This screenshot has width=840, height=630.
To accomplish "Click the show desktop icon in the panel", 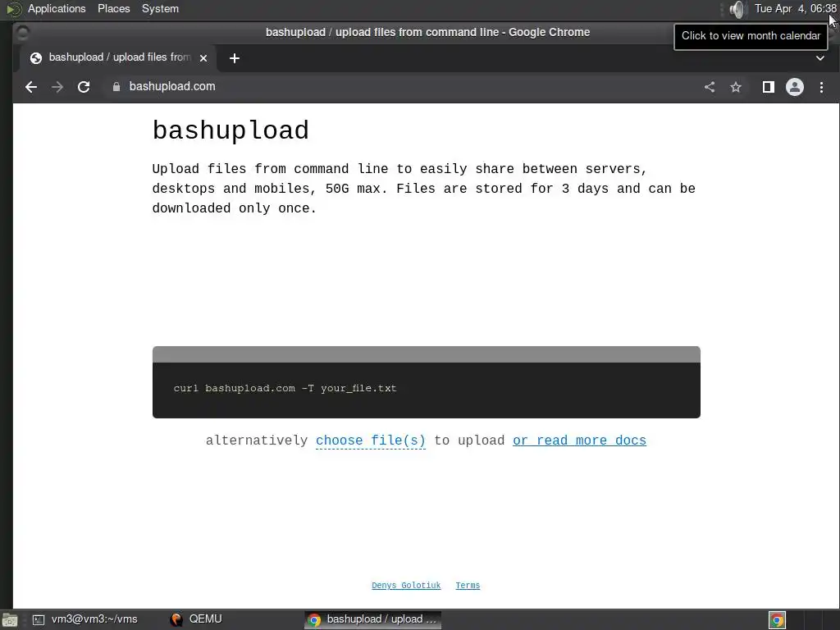I will coord(10,620).
